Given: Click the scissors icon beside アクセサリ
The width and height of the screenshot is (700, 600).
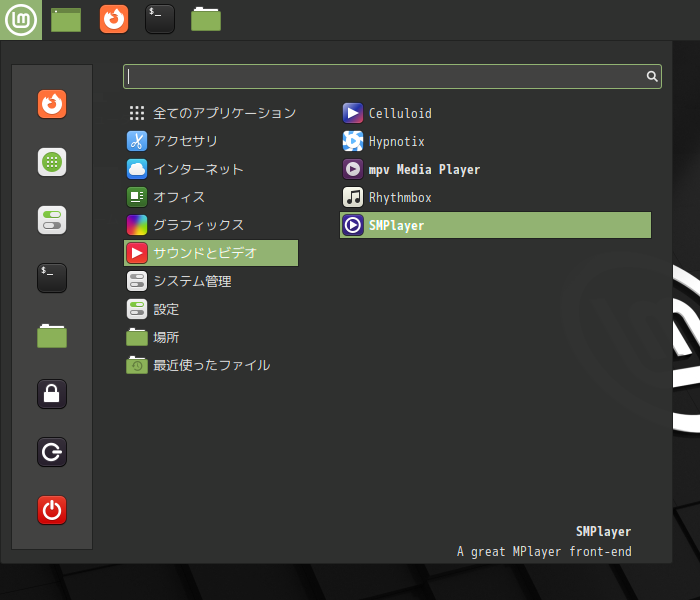Looking at the screenshot, I should coord(137,141).
